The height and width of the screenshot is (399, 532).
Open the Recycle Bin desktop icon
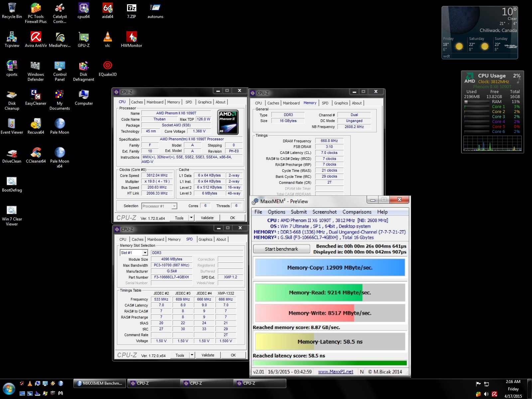pos(12,11)
